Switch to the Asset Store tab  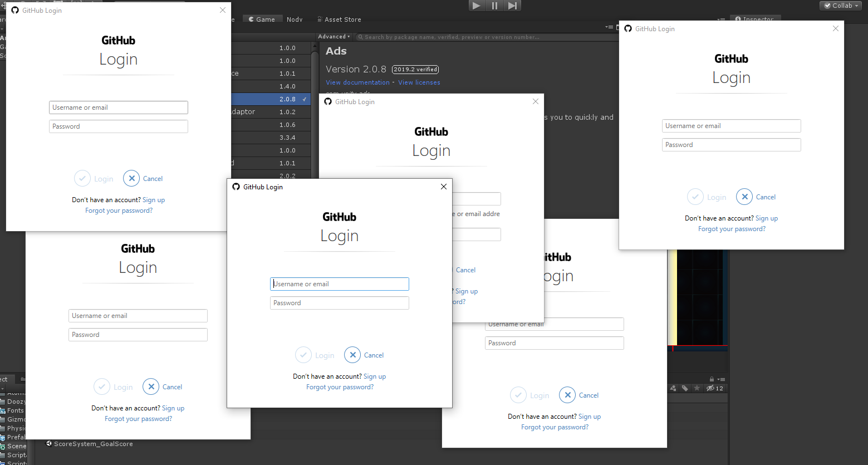pos(339,19)
